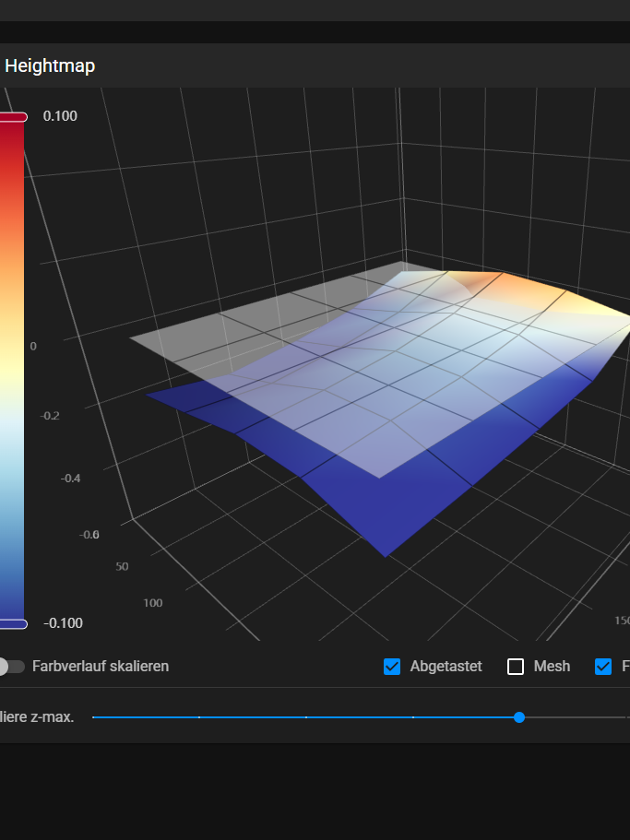Uncheck the checkbox right of Mesh
Image resolution: width=630 pixels, height=840 pixels.
click(x=603, y=666)
